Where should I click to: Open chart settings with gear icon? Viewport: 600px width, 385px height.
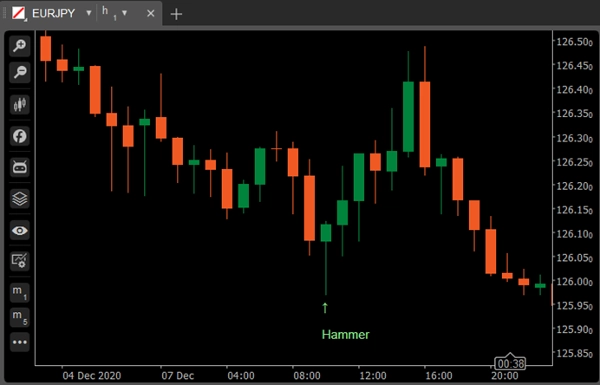pos(20,261)
